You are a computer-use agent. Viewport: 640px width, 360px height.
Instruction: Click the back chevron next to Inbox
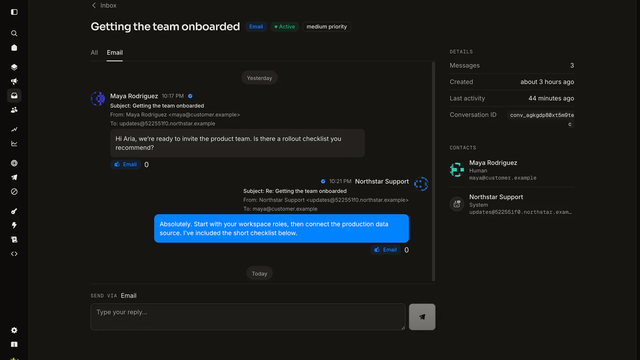click(x=94, y=5)
